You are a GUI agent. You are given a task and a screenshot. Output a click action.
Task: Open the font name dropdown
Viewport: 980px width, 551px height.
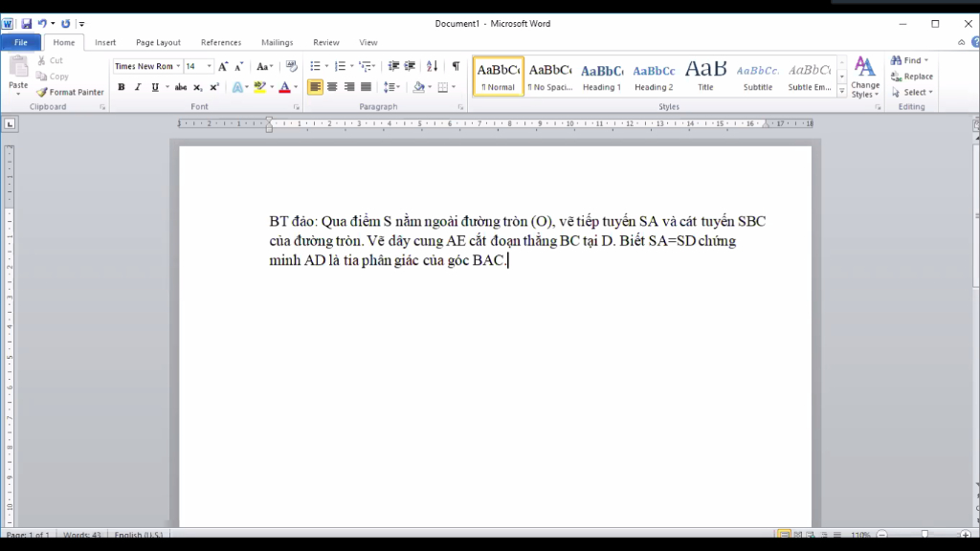[178, 66]
